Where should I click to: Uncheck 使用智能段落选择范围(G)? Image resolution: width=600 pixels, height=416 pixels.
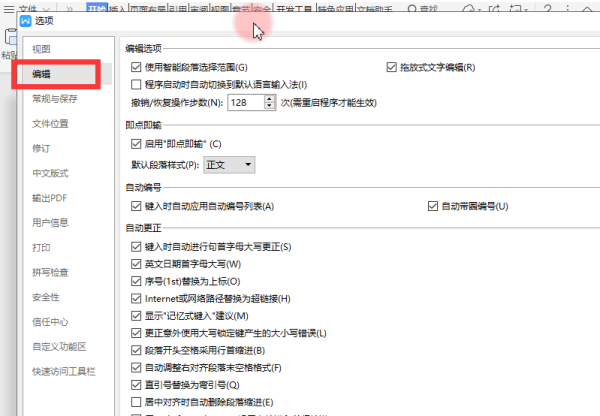[136, 67]
